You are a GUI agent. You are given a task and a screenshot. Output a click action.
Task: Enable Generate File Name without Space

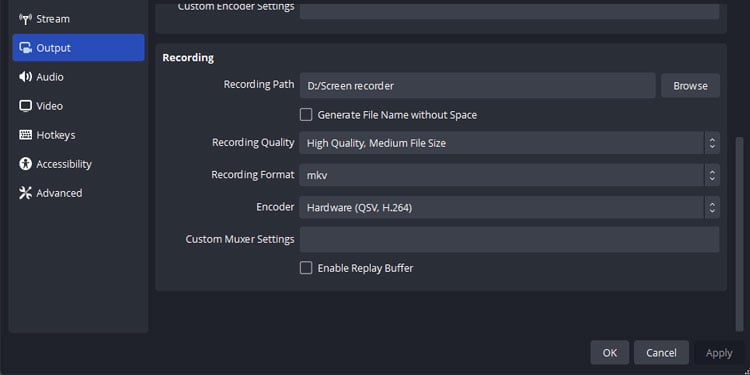coord(306,115)
